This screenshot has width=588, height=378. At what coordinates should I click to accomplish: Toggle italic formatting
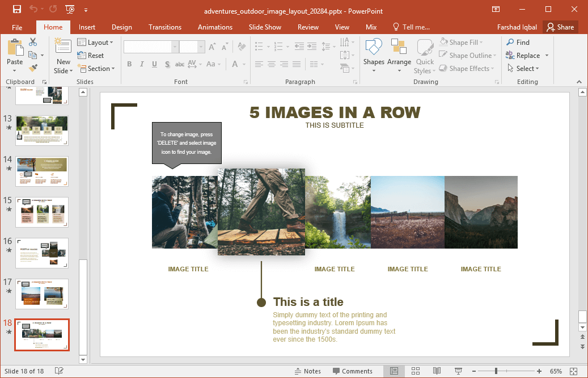point(141,64)
